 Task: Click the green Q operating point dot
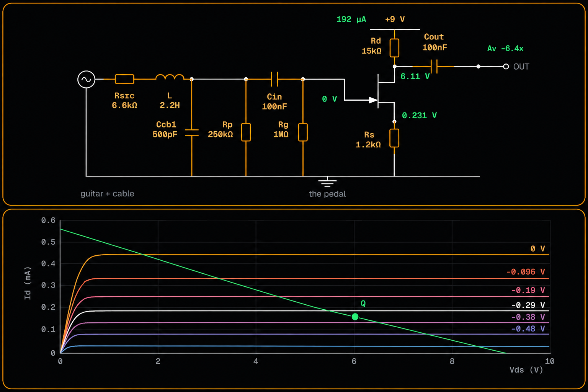point(355,317)
